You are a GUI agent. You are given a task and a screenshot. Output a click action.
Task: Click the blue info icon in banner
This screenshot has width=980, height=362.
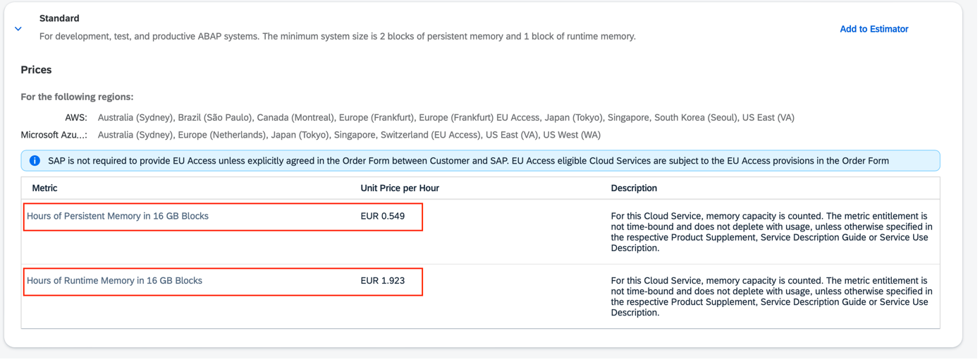pyautogui.click(x=35, y=161)
